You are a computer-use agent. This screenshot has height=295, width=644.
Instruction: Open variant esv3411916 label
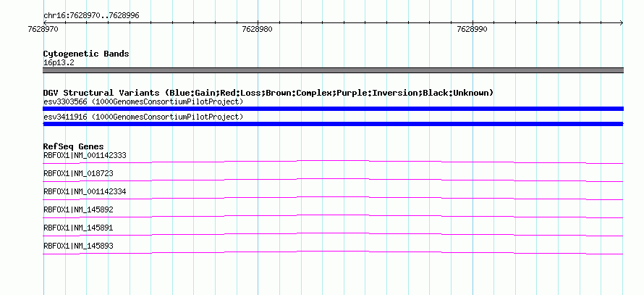[143, 117]
